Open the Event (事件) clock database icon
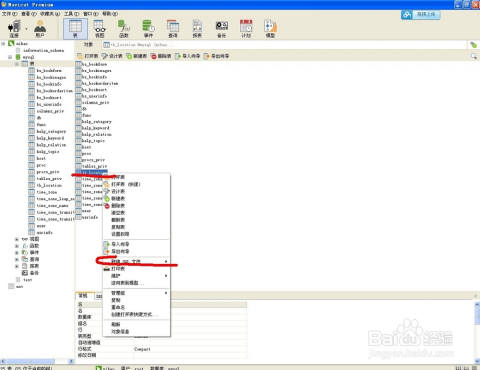The height and width of the screenshot is (370, 480). click(x=148, y=29)
